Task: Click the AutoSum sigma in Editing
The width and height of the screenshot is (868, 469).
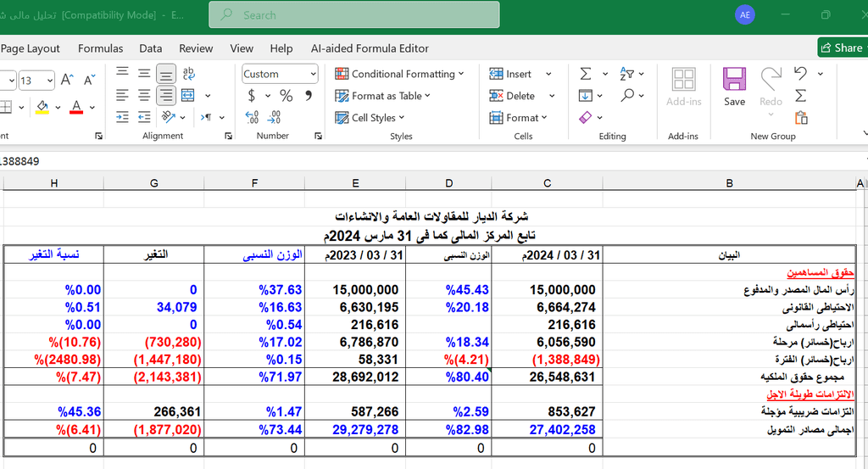Action: coord(586,74)
